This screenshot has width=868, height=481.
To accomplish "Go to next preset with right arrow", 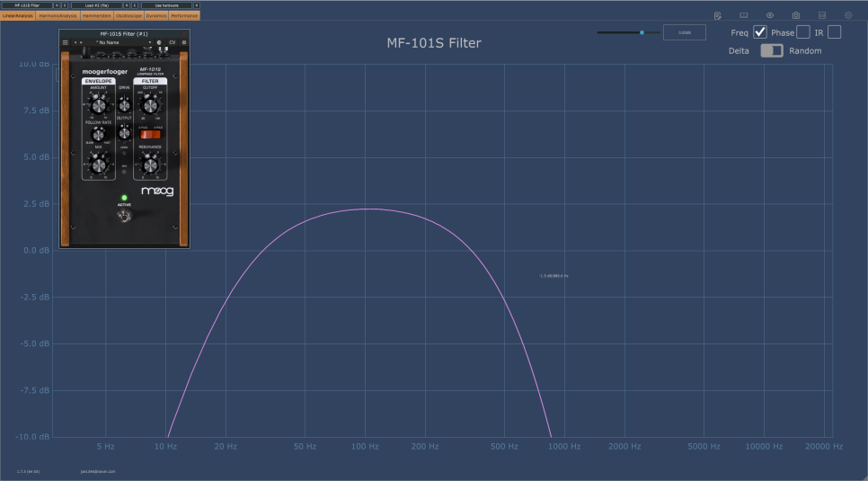I will click(82, 42).
